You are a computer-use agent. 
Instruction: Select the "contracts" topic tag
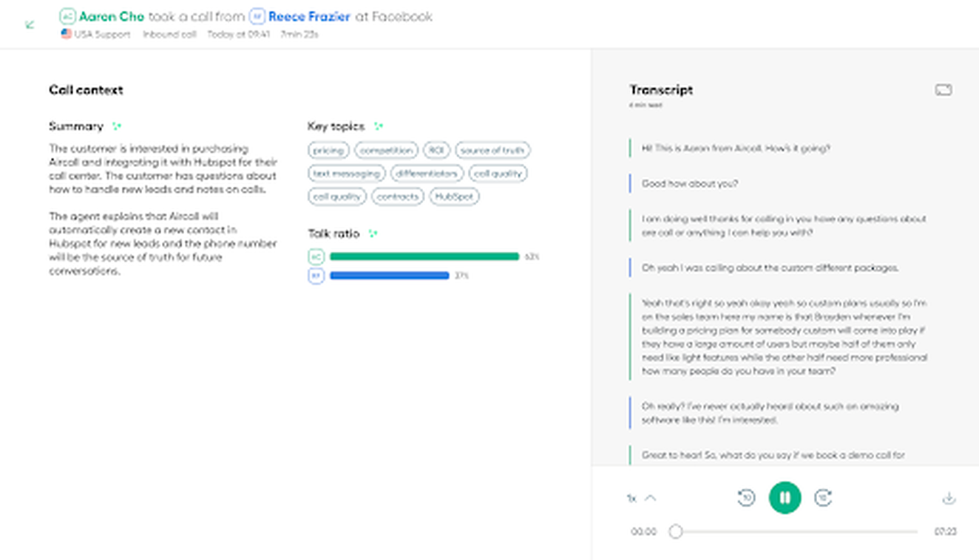pyautogui.click(x=398, y=197)
